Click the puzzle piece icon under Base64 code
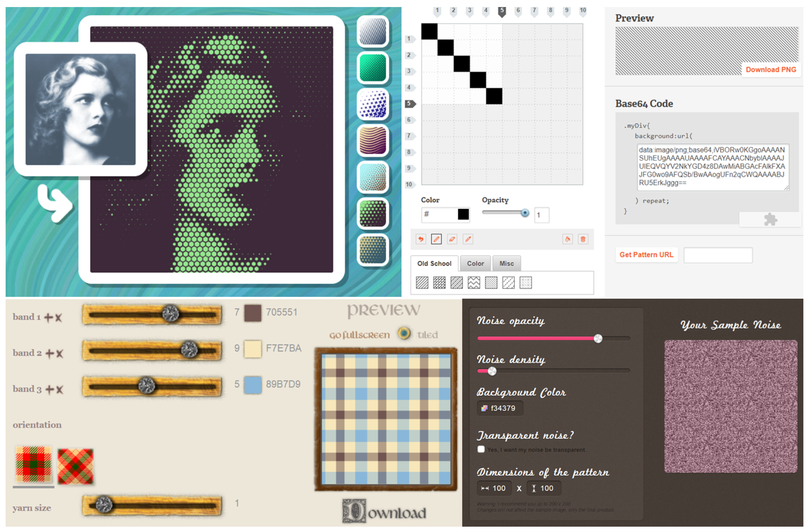Viewport: 809px width, 532px height. pyautogui.click(x=770, y=219)
